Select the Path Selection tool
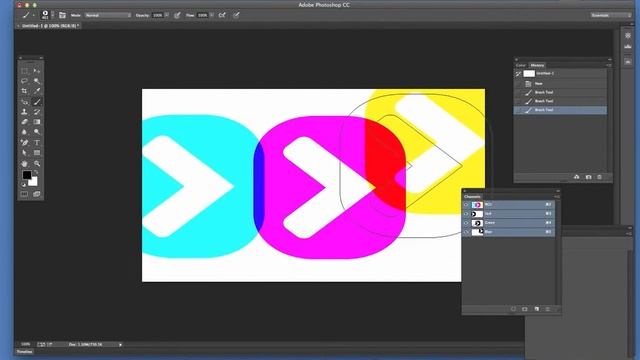 [24, 153]
